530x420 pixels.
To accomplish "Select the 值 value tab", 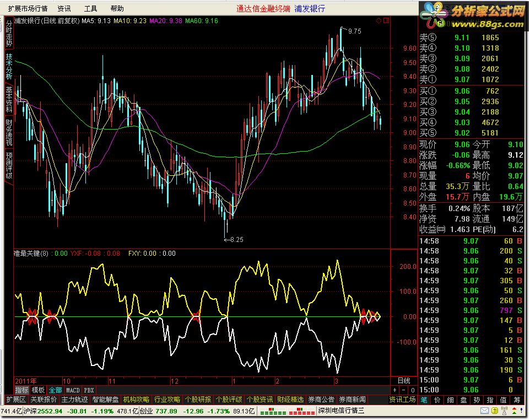I will (x=503, y=400).
